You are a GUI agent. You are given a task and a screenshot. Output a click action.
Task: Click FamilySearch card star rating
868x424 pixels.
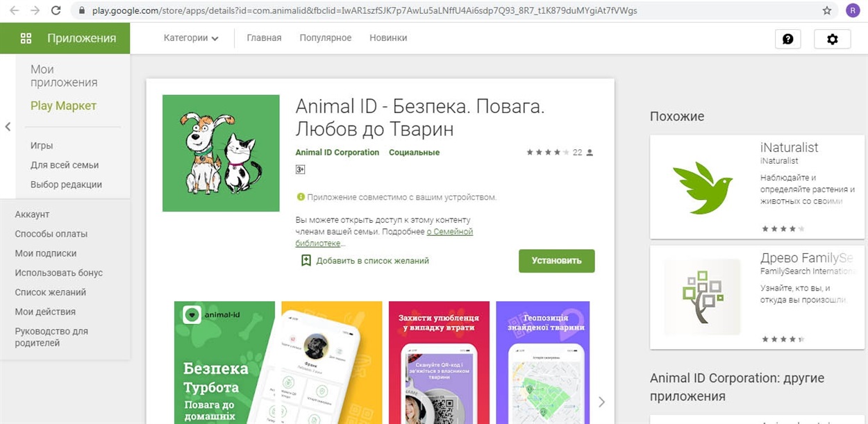point(783,339)
